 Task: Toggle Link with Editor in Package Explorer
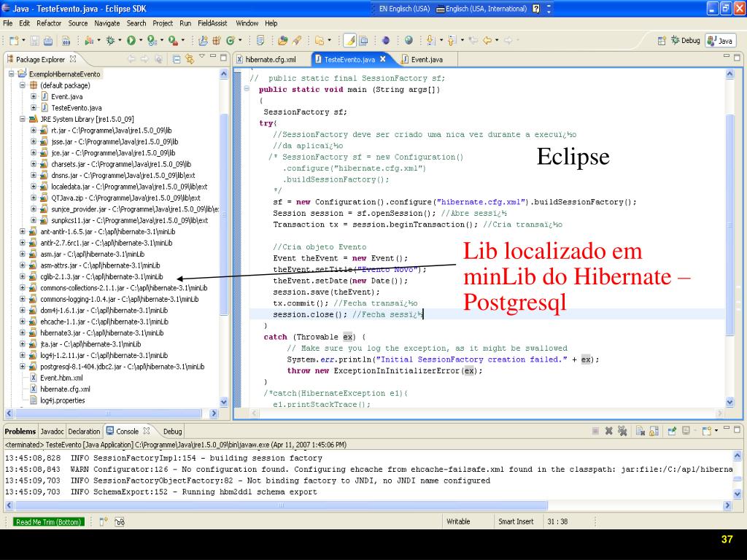tap(190, 59)
